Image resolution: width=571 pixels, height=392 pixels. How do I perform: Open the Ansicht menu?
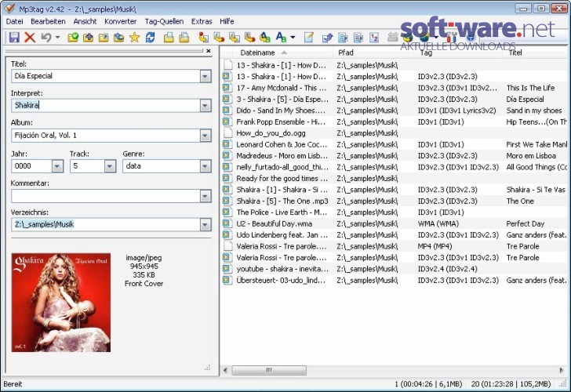(85, 21)
